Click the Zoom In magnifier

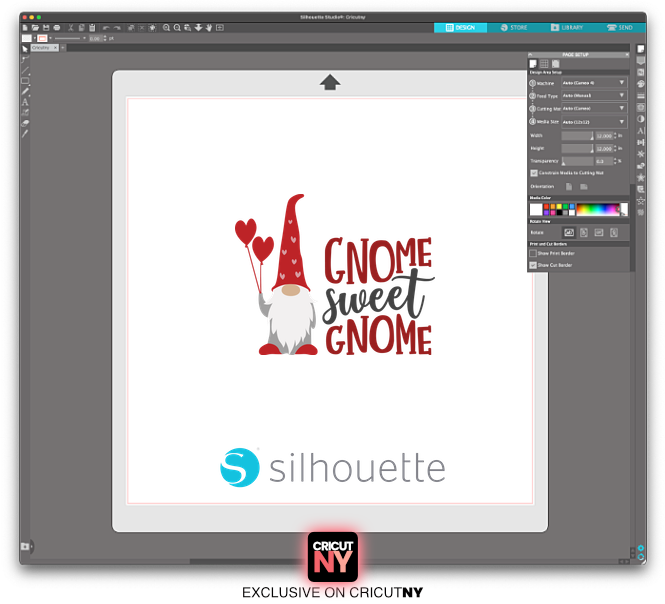[x=166, y=28]
